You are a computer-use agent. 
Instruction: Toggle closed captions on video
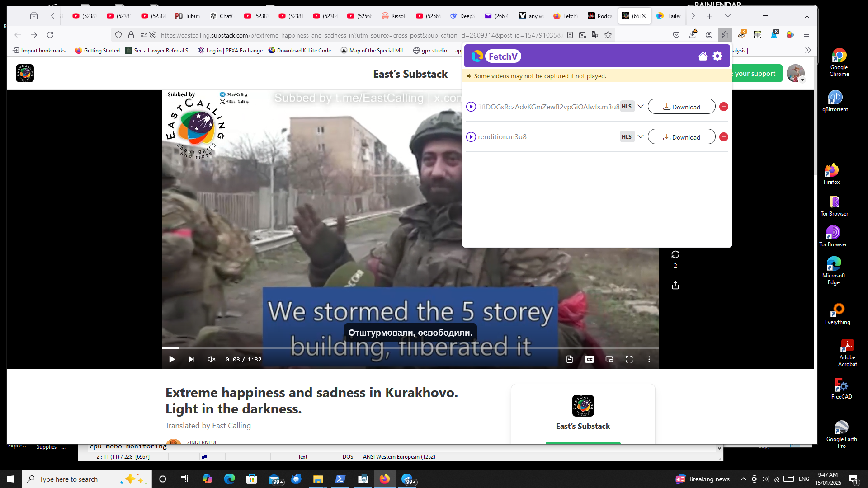click(x=589, y=359)
